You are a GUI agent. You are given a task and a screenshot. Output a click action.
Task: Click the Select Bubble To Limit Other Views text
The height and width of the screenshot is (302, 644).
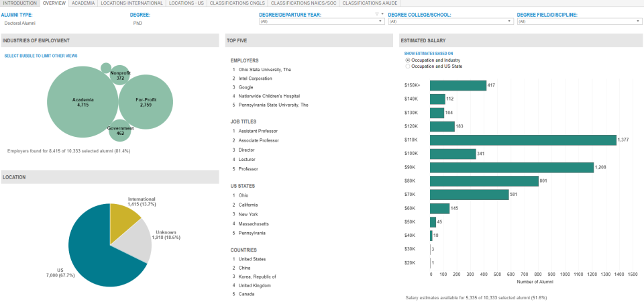[41, 56]
